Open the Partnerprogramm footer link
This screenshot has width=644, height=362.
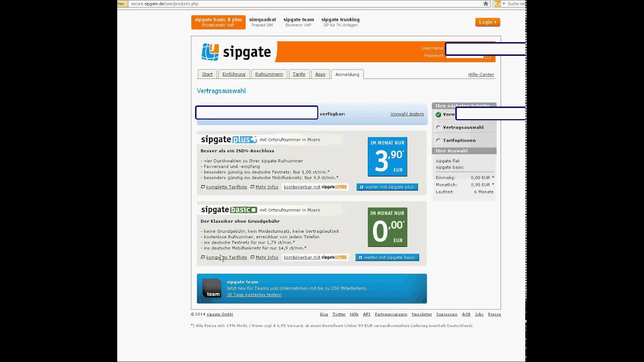pos(391,314)
